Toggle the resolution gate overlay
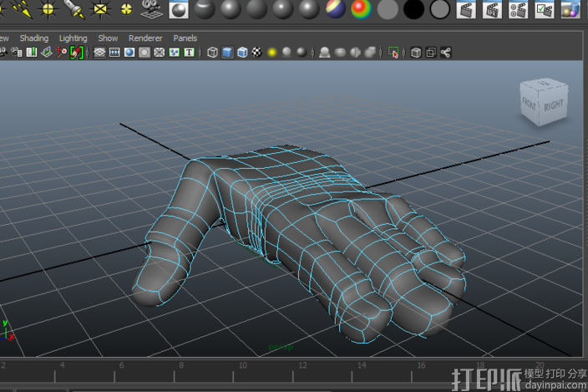588x392 pixels. click(x=129, y=53)
